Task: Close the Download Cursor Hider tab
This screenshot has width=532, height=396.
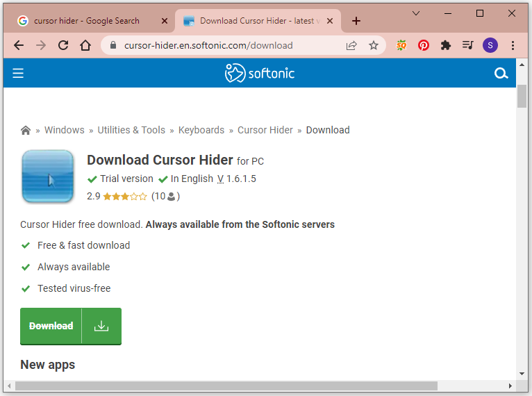Action: click(329, 21)
